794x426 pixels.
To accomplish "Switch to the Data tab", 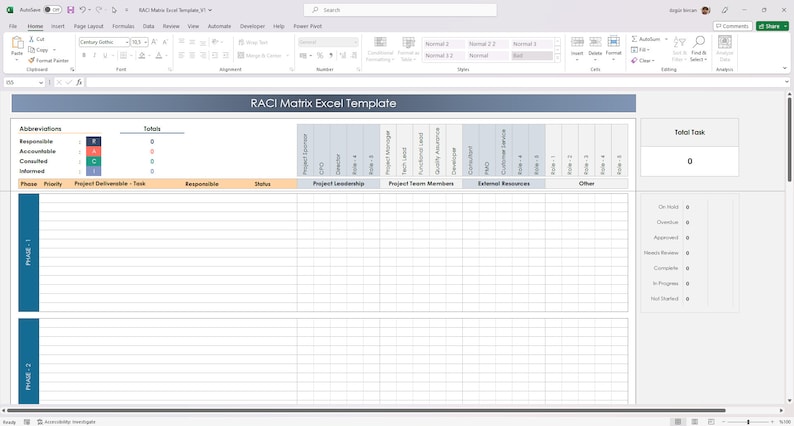I will pos(148,26).
